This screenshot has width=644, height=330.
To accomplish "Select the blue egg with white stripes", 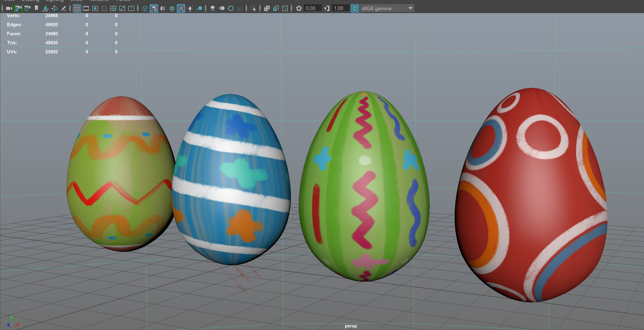I will (231, 179).
